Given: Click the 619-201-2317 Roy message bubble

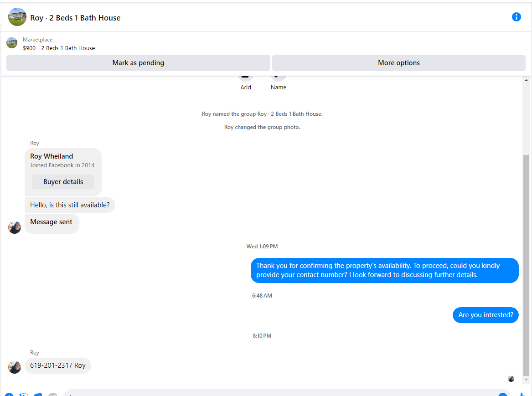Looking at the screenshot, I should 58,365.
